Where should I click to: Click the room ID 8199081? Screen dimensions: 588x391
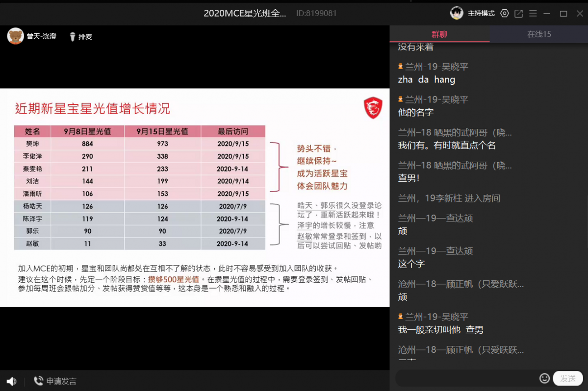(x=316, y=13)
